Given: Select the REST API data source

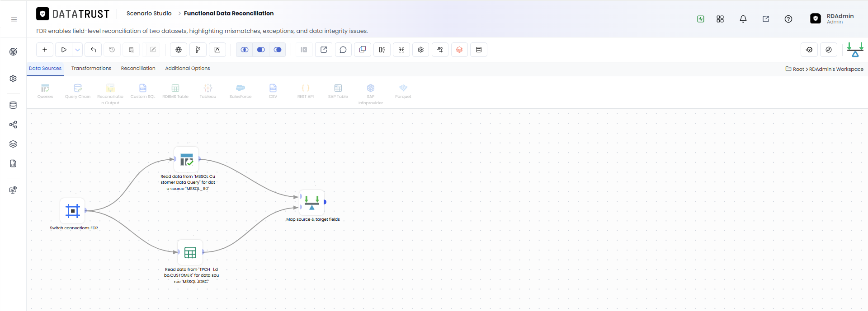Looking at the screenshot, I should 306,91.
